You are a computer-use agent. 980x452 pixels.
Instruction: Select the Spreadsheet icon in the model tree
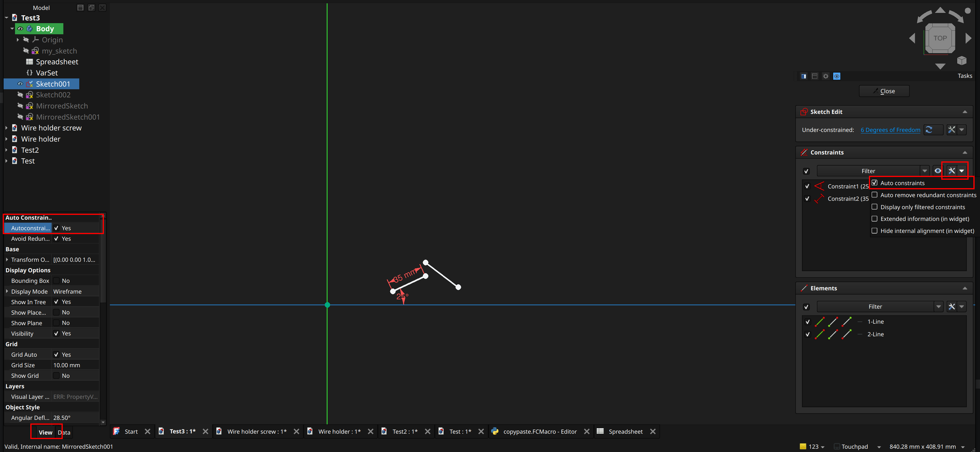(29, 62)
